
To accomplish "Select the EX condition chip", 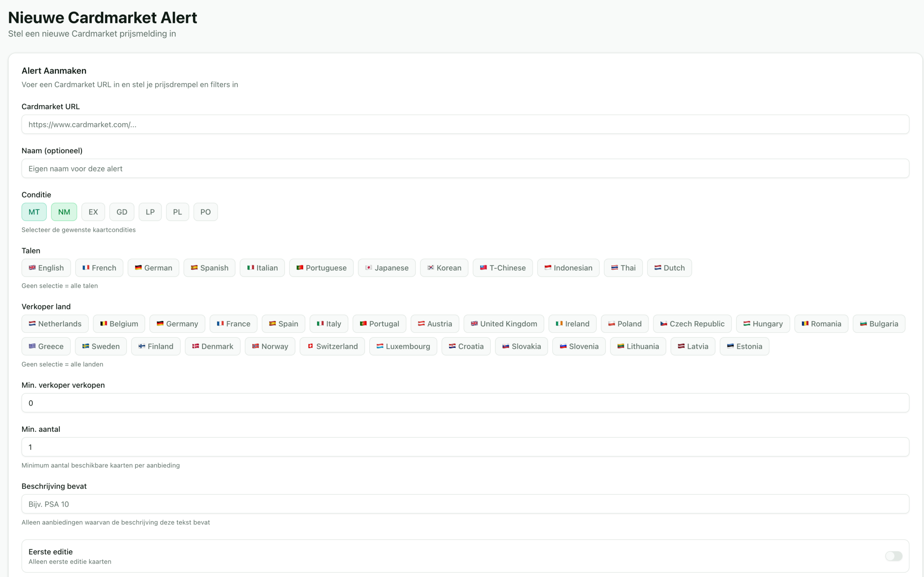I will [93, 212].
